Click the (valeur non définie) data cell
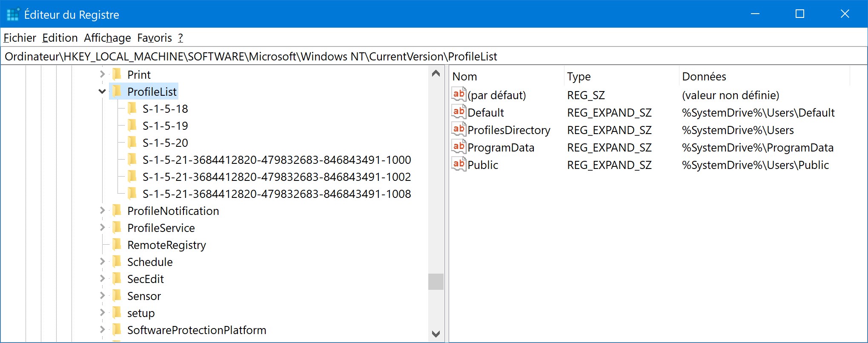Viewport: 868px width, 343px height. click(730, 95)
